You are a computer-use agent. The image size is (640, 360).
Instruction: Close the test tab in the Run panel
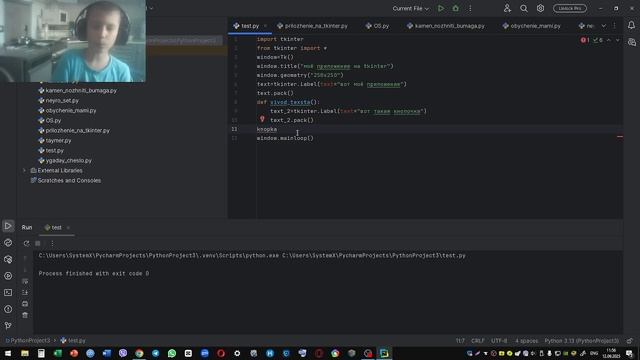coord(68,228)
